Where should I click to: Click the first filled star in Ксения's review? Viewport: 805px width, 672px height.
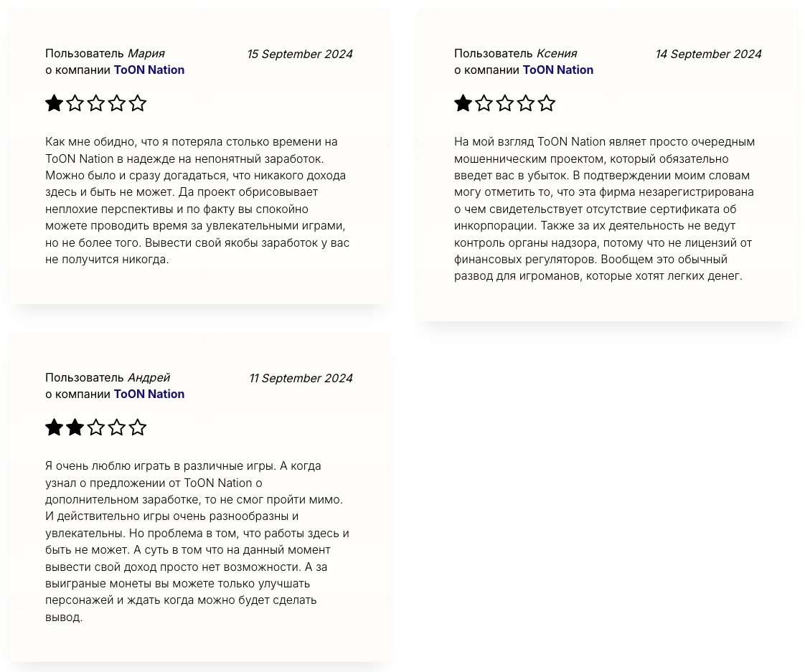tap(463, 103)
